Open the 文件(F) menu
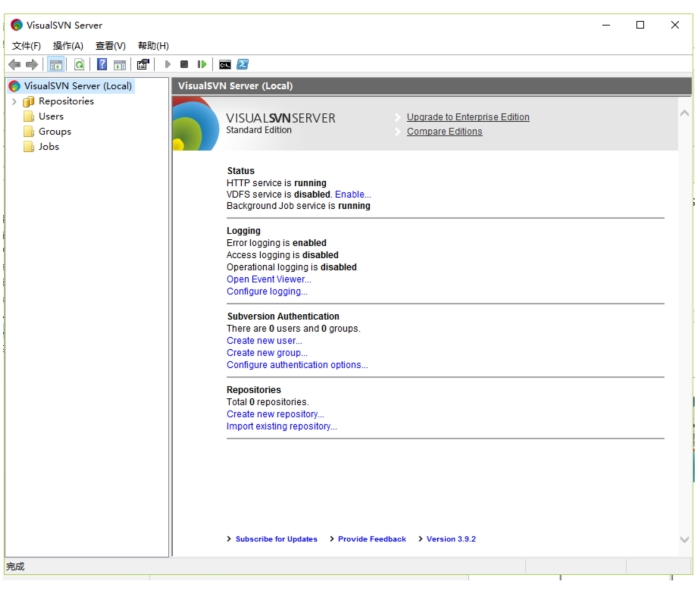The height and width of the screenshot is (593, 698). [x=26, y=46]
